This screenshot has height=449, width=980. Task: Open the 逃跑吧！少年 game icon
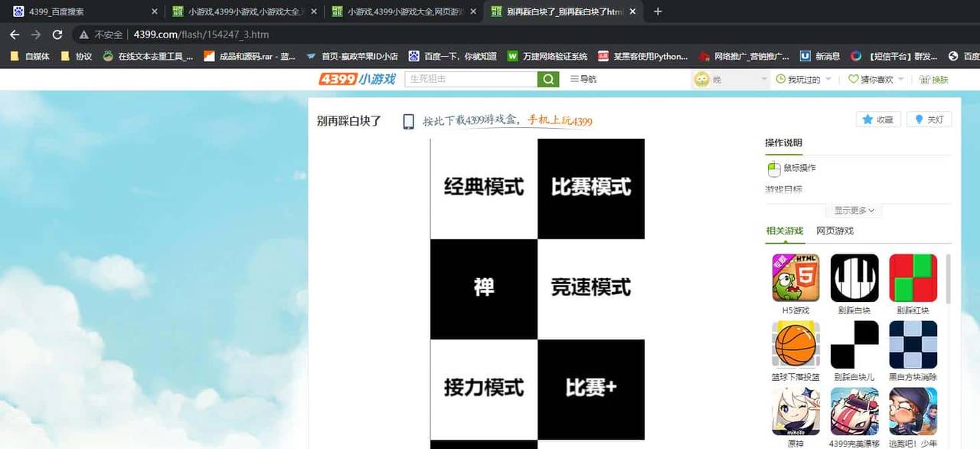913,410
